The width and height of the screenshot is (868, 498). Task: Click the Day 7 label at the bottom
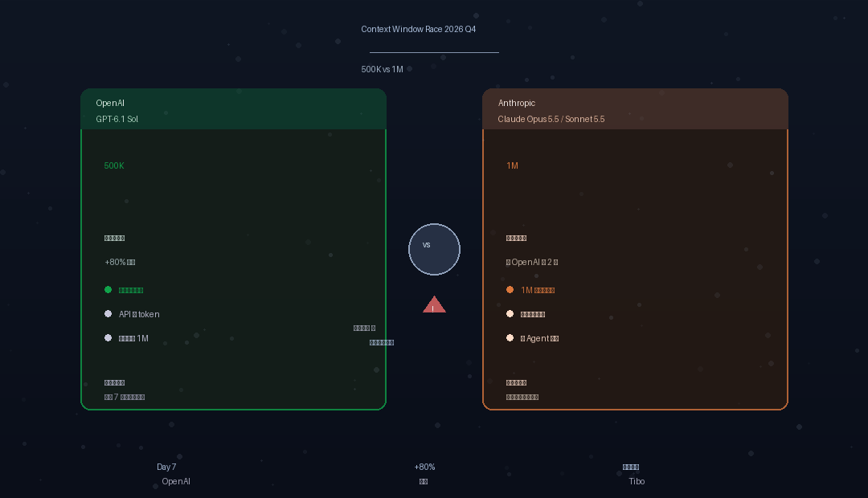tap(166, 467)
